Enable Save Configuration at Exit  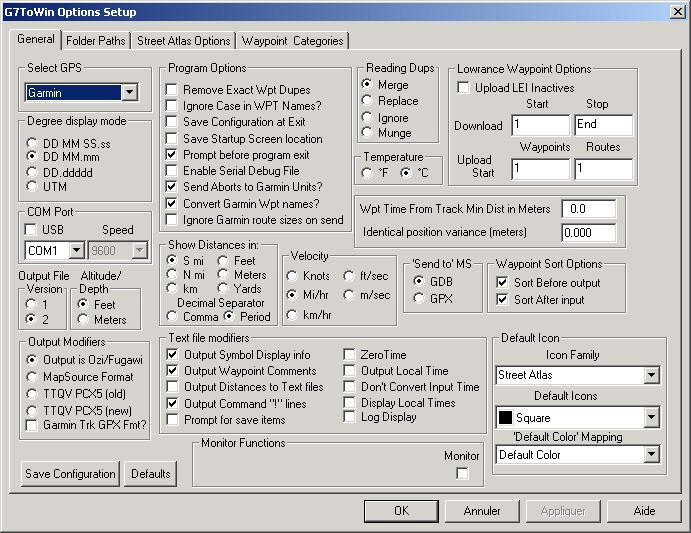click(x=171, y=122)
